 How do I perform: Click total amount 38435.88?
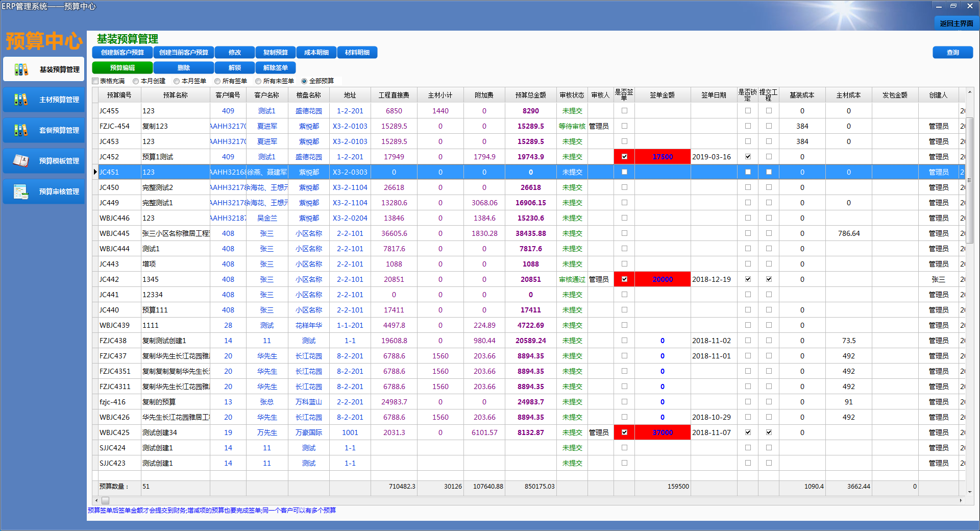tap(531, 233)
